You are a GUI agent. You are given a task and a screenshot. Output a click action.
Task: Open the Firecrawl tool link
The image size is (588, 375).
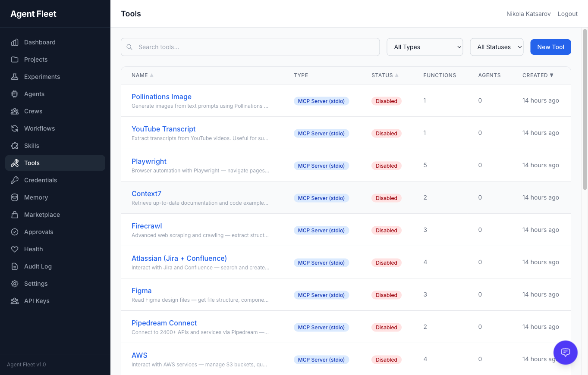[147, 226]
